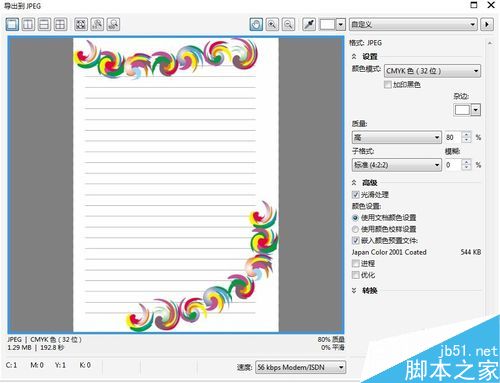Viewport: 500px width, 383px height.
Task: Open the 子格式 标准 (4:2:2) dropdown
Action: pyautogui.click(x=397, y=165)
